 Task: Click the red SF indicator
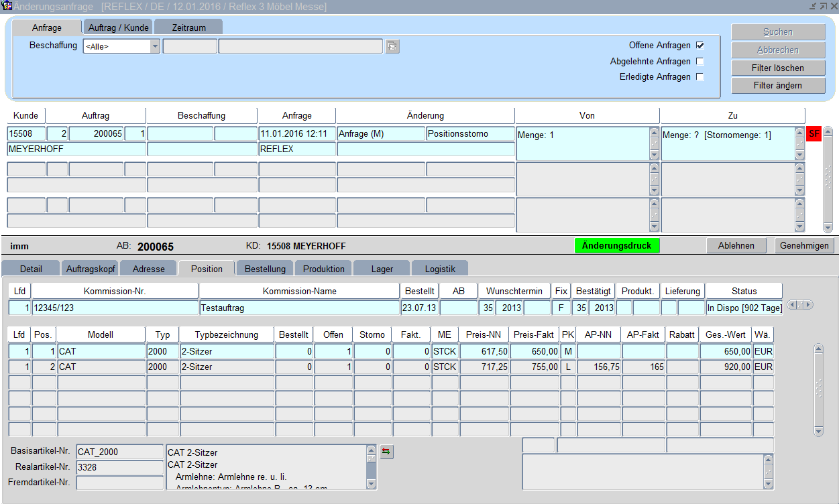pyautogui.click(x=814, y=134)
